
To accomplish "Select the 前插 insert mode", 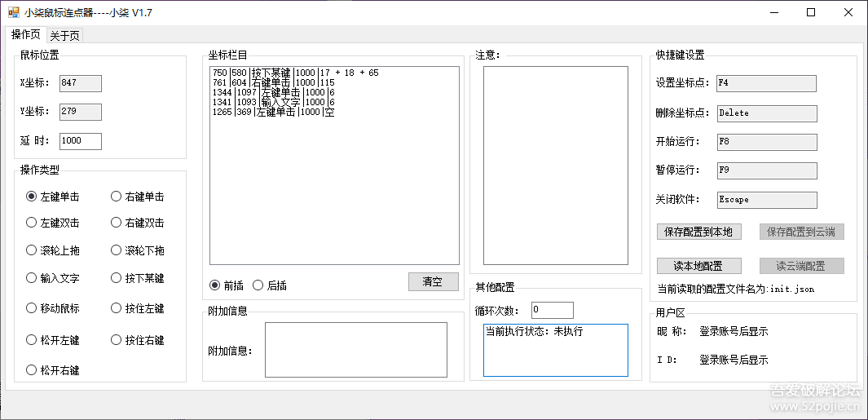I will coord(227,286).
